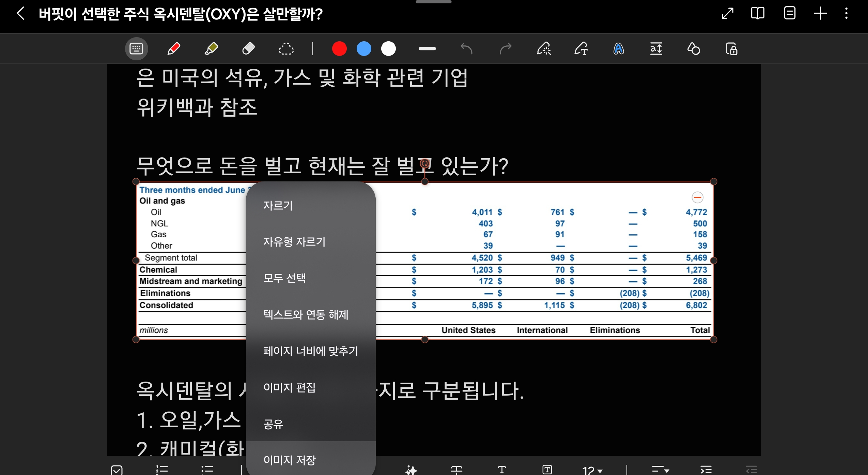868x475 pixels.
Task: Expand the text alignment dropdown
Action: tap(660, 470)
